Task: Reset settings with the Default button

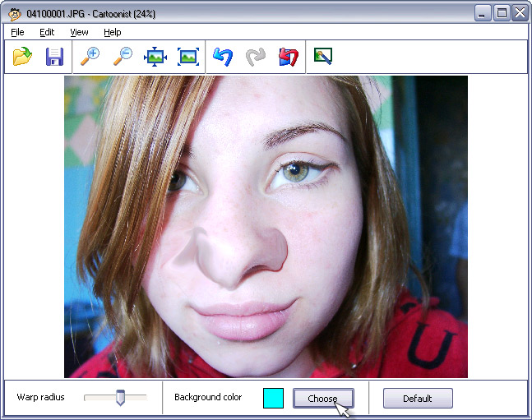Action: point(418,399)
